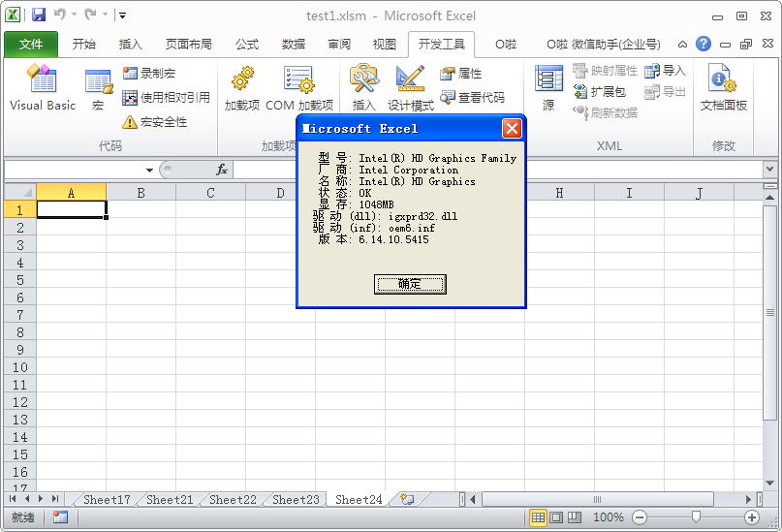Screen dimensions: 782x532
Task: Click Refresh XML Data (刷新数据)
Action: tap(605, 112)
